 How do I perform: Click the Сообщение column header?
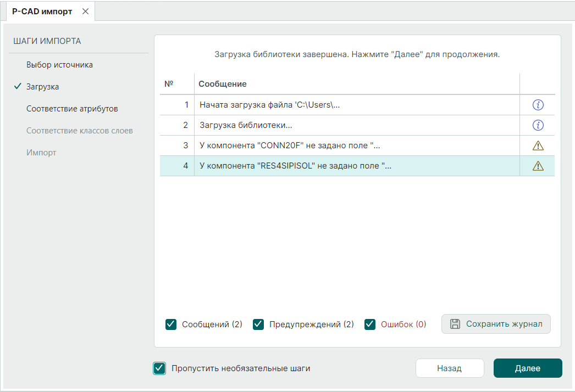(x=223, y=84)
